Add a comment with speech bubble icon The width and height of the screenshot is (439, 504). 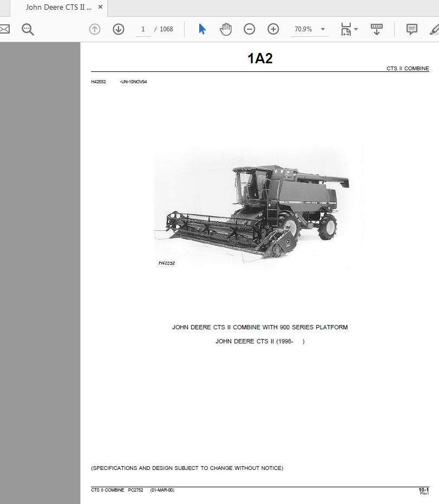click(411, 29)
